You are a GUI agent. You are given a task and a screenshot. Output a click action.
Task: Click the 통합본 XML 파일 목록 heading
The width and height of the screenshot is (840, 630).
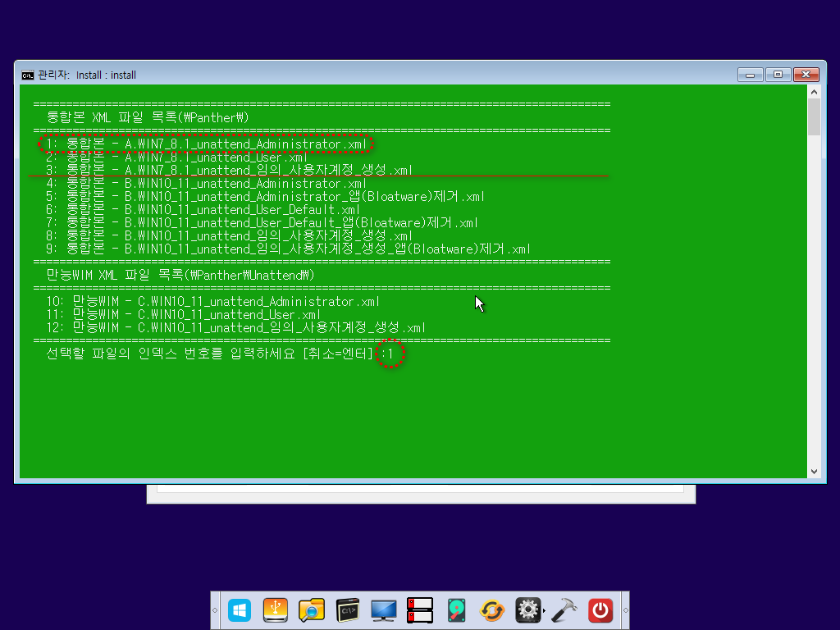coord(148,117)
